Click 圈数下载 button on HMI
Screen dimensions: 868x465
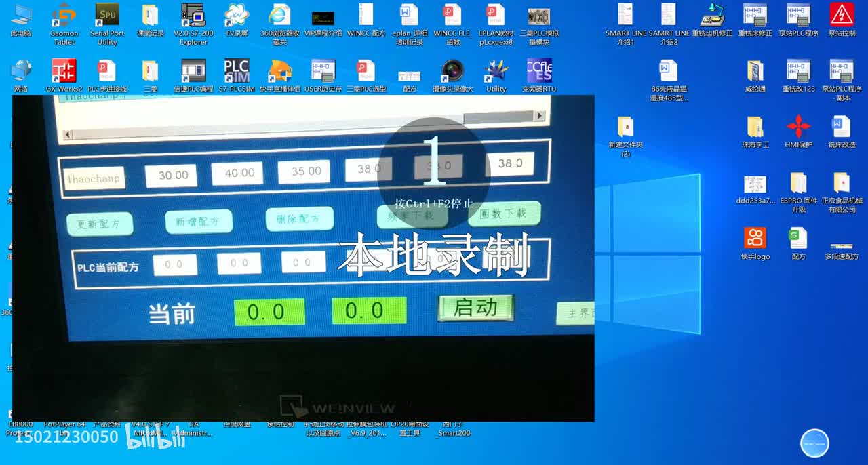[x=503, y=213]
